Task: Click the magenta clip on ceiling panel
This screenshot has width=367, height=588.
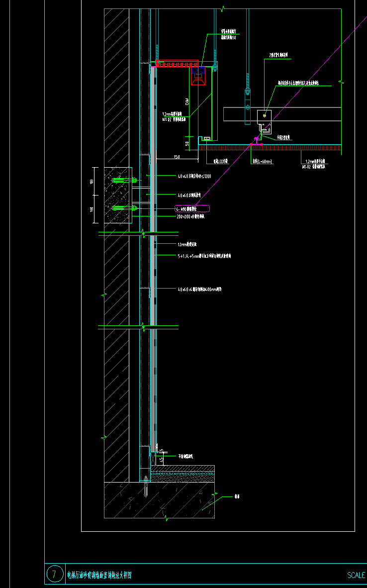Action: 257,142
